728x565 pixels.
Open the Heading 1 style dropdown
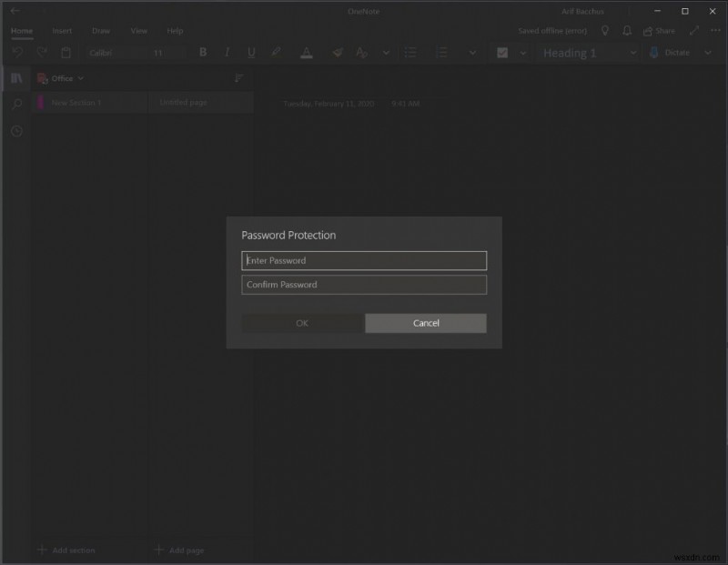pyautogui.click(x=588, y=53)
